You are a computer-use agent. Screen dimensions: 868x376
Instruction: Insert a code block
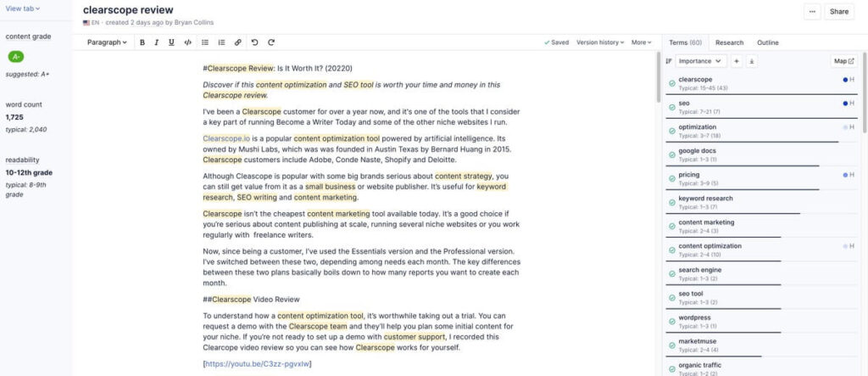(x=187, y=42)
